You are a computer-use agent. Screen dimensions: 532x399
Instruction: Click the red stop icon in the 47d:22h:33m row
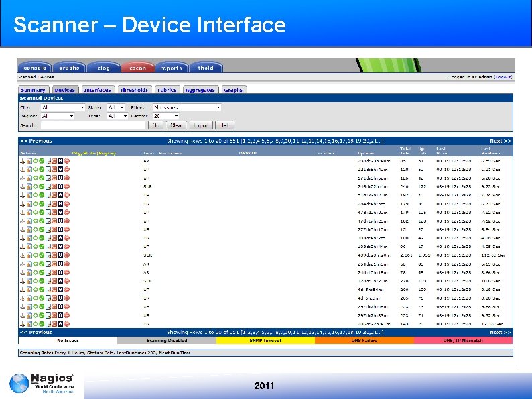[66, 212]
